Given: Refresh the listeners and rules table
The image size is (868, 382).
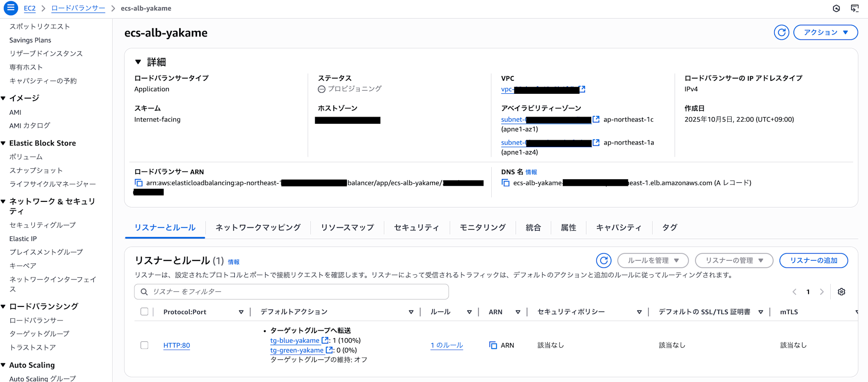Looking at the screenshot, I should click(604, 260).
